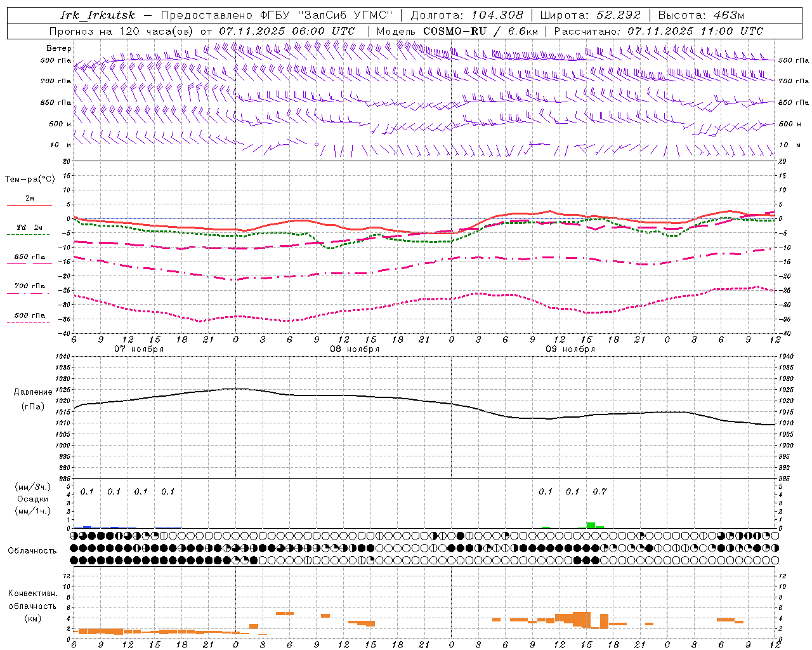812x650 pixels.
Task: Click the 850 гПа temperature legend entry
Action: click(29, 257)
